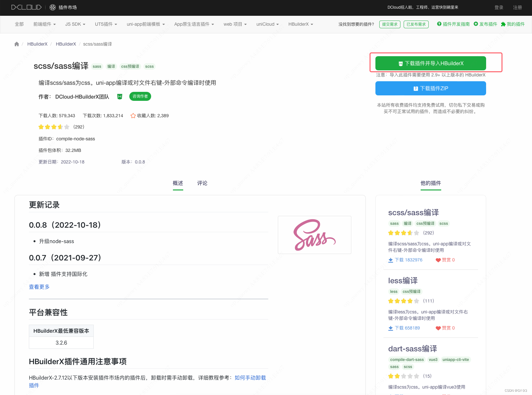
Task: Click the 0.0.8 (2022-10-18) heading
Action: point(65,225)
